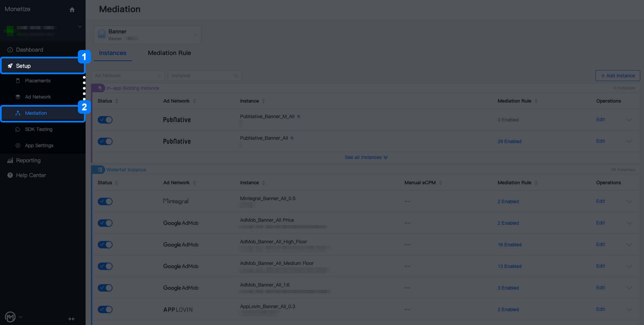This screenshot has height=325, width=644.
Task: Expand the account selector chevron
Action: (x=80, y=27)
